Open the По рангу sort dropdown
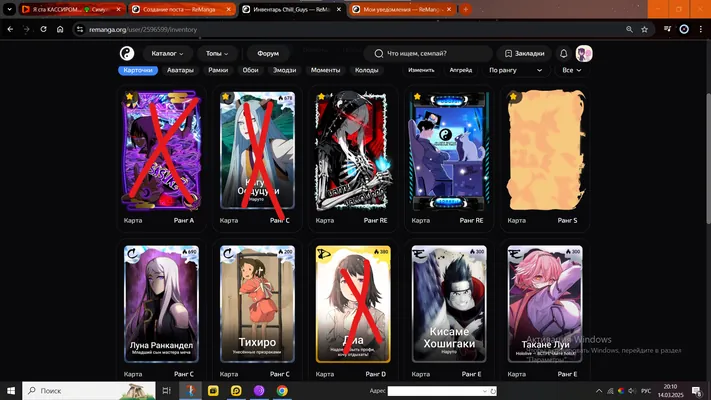711x400 pixels. [x=516, y=70]
